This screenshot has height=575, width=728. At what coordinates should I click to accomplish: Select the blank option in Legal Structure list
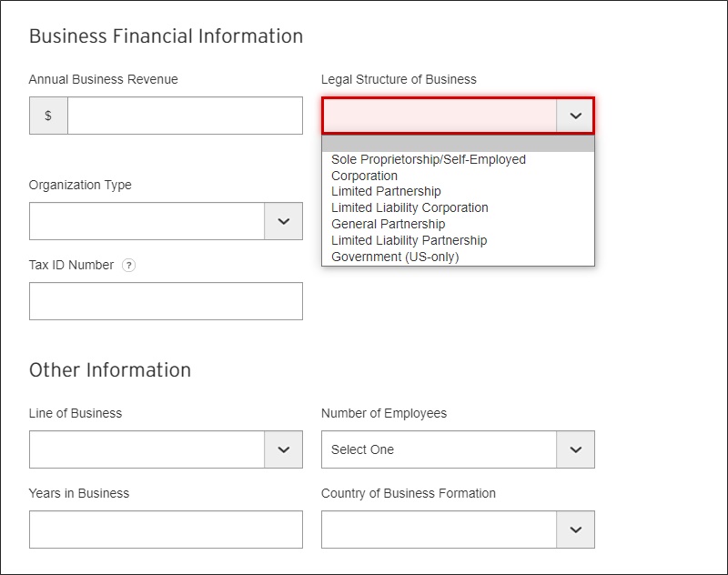[x=458, y=144]
